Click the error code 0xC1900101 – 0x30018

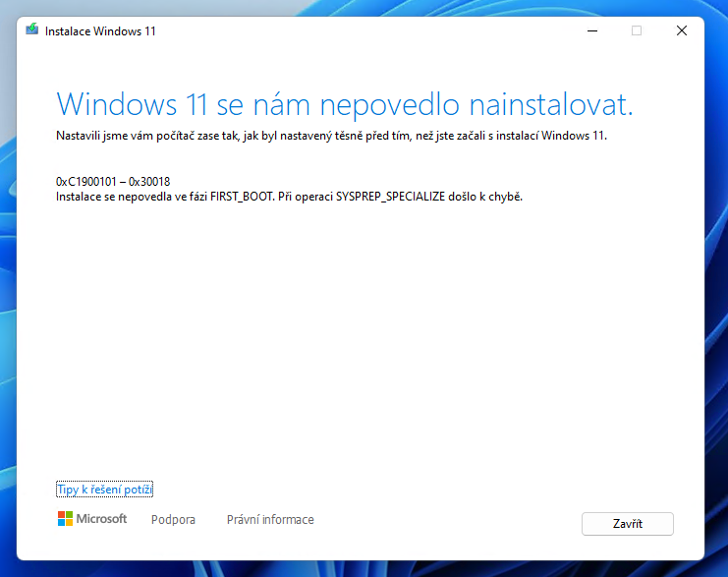click(113, 181)
